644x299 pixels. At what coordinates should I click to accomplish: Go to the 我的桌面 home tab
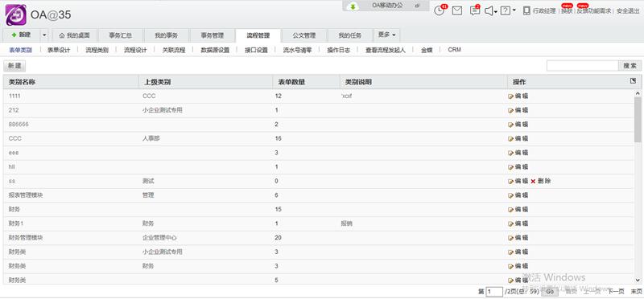(x=74, y=35)
